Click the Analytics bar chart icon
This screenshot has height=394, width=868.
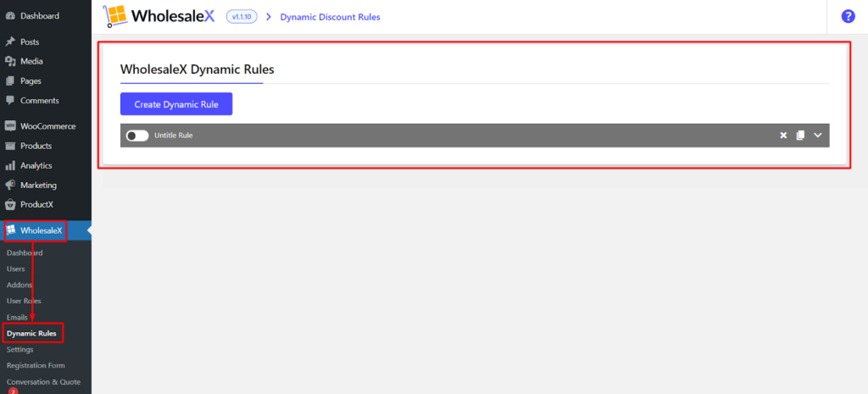[x=10, y=165]
